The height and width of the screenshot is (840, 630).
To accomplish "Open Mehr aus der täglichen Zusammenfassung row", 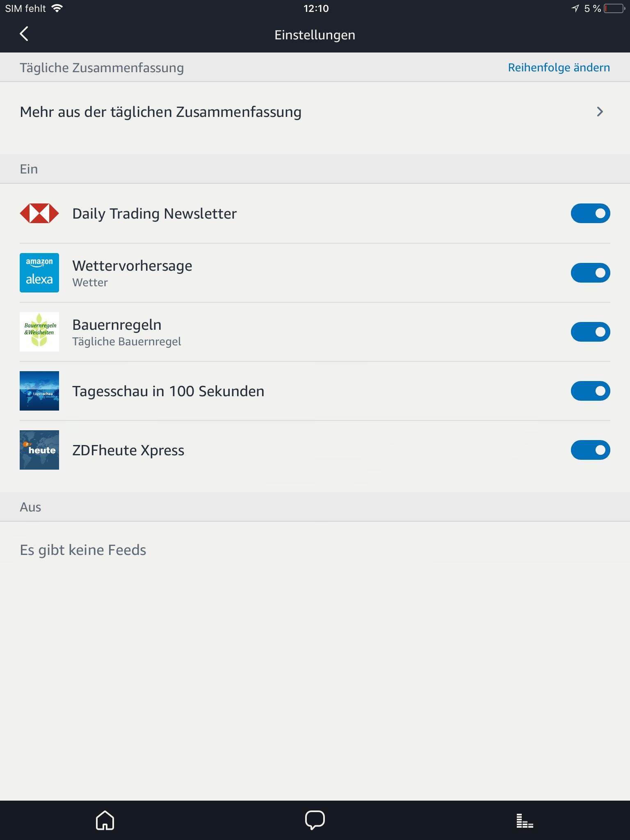I will pyautogui.click(x=315, y=112).
